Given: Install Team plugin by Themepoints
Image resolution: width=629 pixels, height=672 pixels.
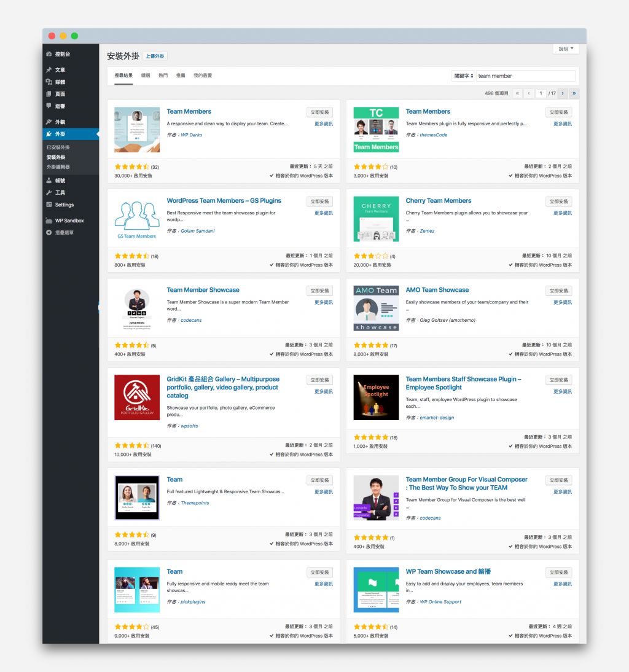Looking at the screenshot, I should pos(319,480).
